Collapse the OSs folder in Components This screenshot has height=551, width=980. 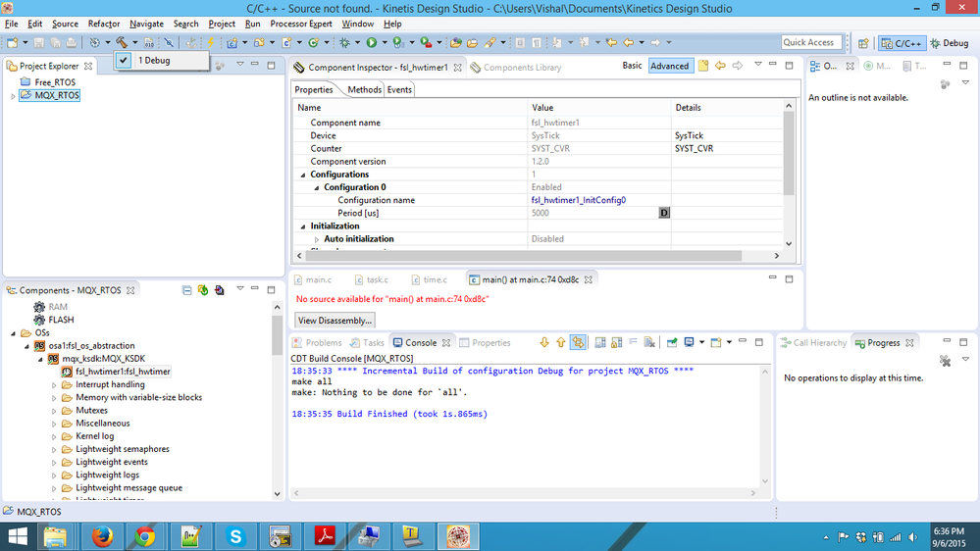pos(13,333)
